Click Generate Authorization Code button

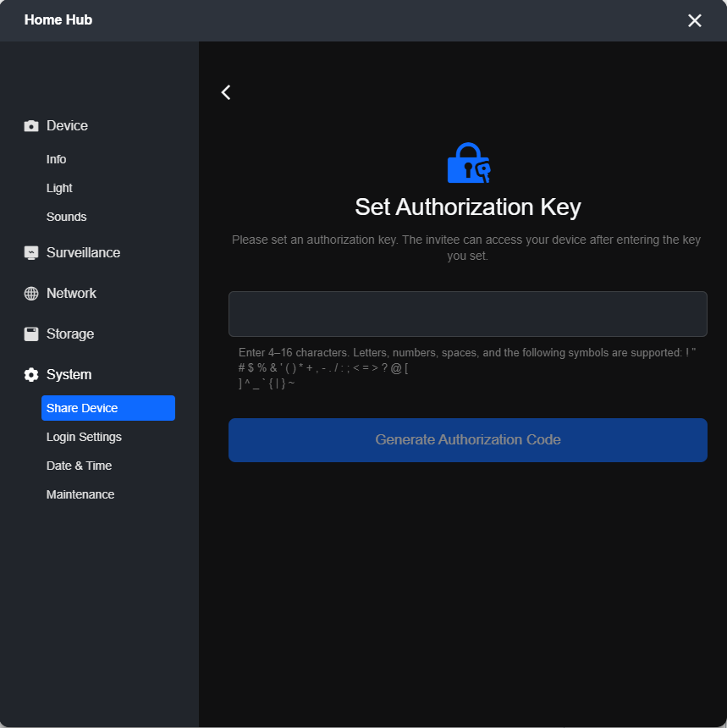tap(468, 440)
